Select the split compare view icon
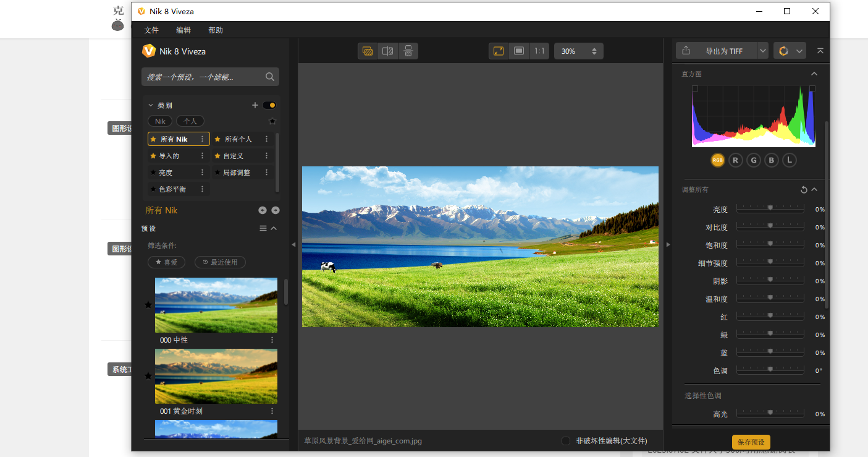Screen dimensions: 868x457 click(388, 51)
